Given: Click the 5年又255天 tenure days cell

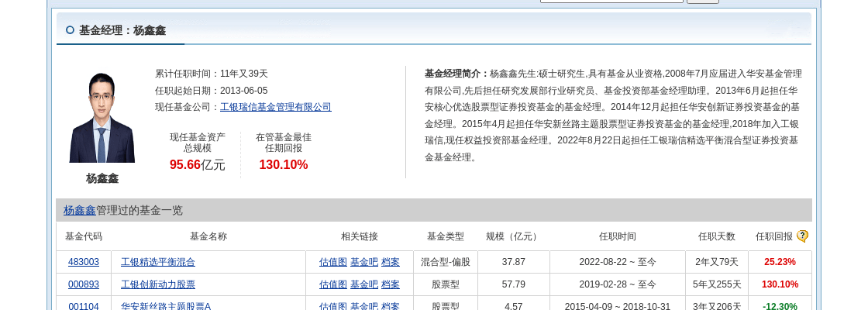Looking at the screenshot, I should (x=716, y=284).
